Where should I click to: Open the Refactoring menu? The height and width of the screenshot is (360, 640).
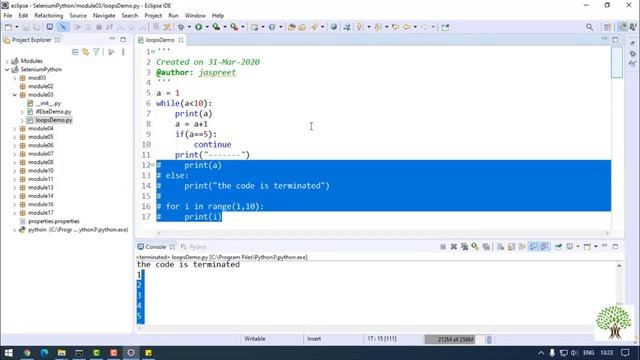(x=49, y=16)
